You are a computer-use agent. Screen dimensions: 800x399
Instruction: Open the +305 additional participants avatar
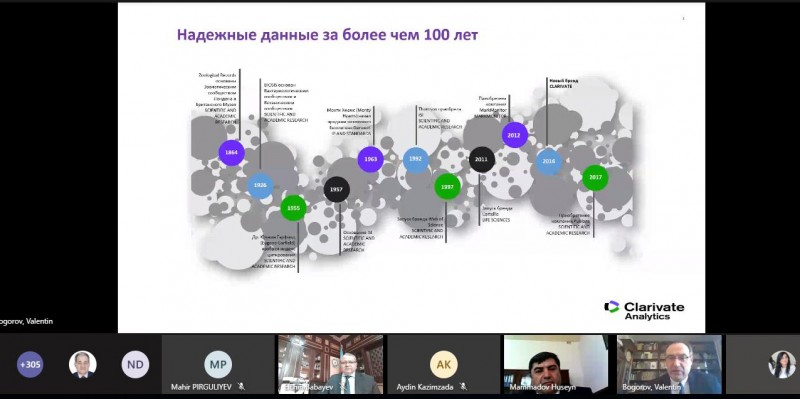pyautogui.click(x=30, y=364)
